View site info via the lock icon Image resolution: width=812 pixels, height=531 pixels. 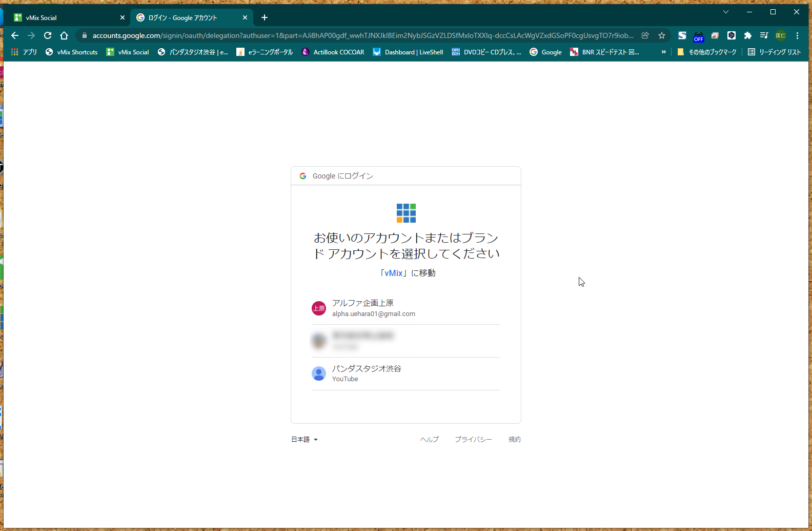[85, 35]
